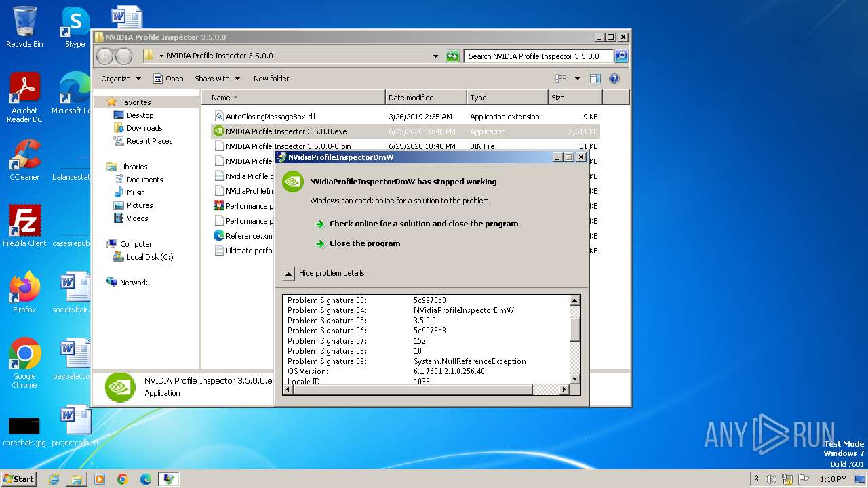Open Acrobat Reader DC desktop icon
868x488 pixels.
(24, 98)
